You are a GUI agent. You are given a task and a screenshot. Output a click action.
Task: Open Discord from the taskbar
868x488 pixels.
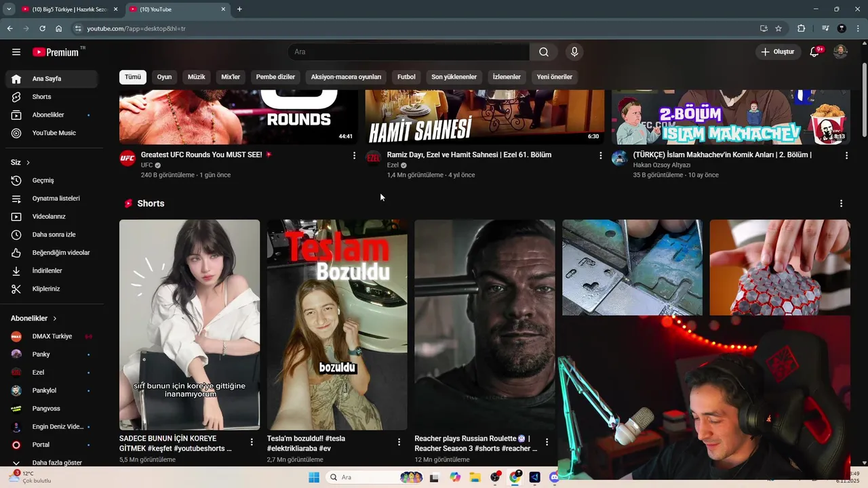point(554,477)
